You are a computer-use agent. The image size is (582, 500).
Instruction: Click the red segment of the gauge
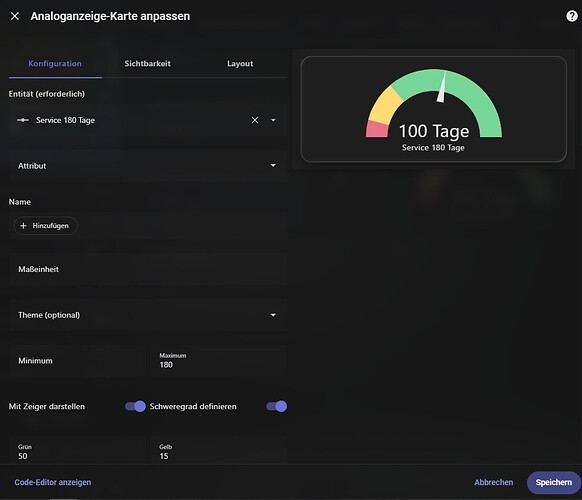click(x=376, y=129)
